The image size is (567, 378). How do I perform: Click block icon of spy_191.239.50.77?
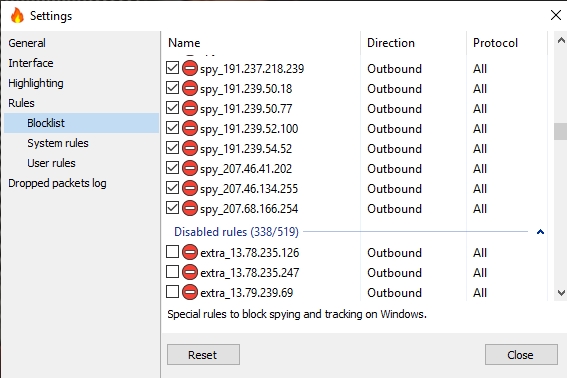(190, 108)
